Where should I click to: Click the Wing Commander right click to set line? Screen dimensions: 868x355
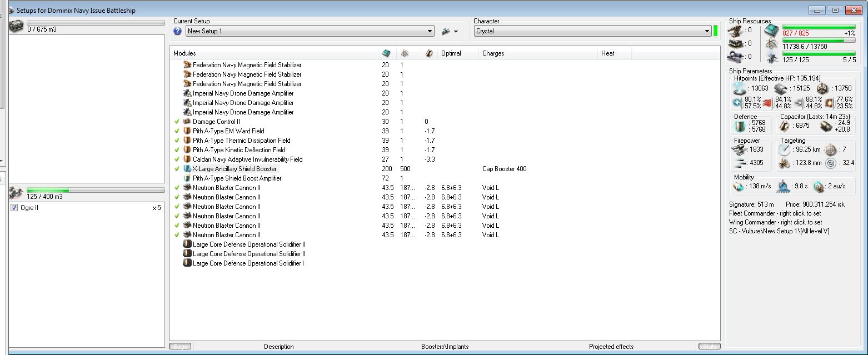tap(775, 222)
